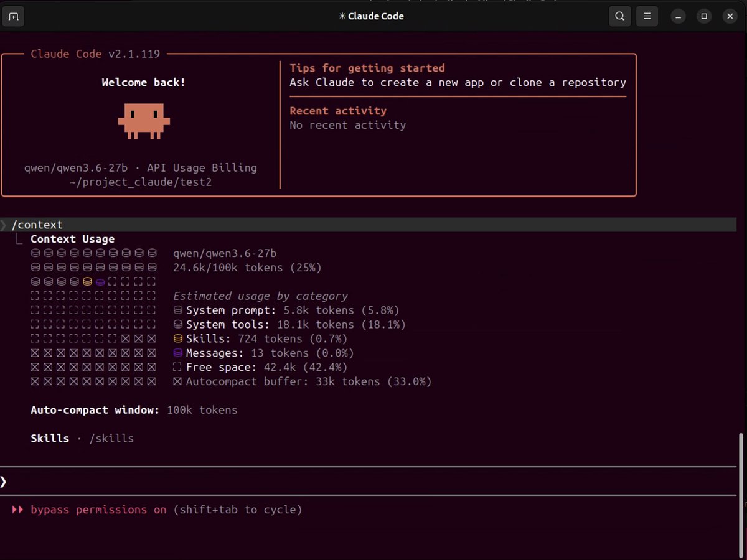Screen dimensions: 747x560
Task: Click the System prompt 5.8k tokens line
Action: click(x=286, y=310)
